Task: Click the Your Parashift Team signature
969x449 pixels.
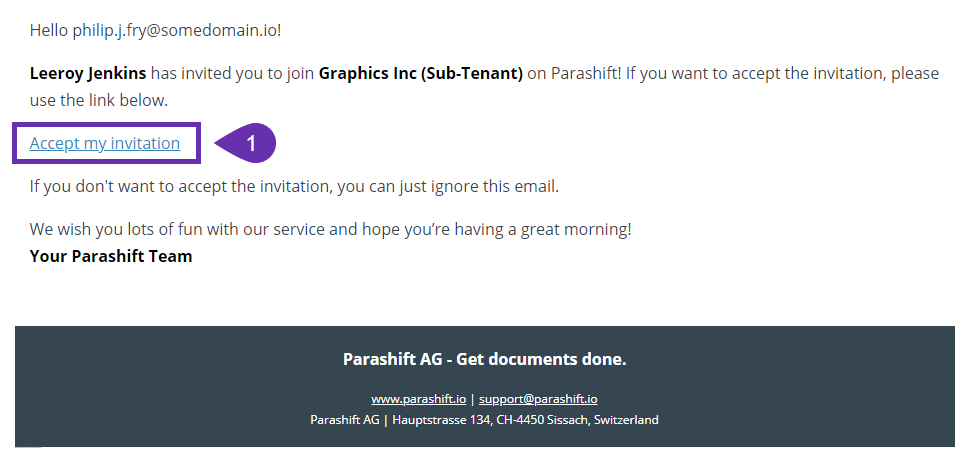Action: pos(111,256)
